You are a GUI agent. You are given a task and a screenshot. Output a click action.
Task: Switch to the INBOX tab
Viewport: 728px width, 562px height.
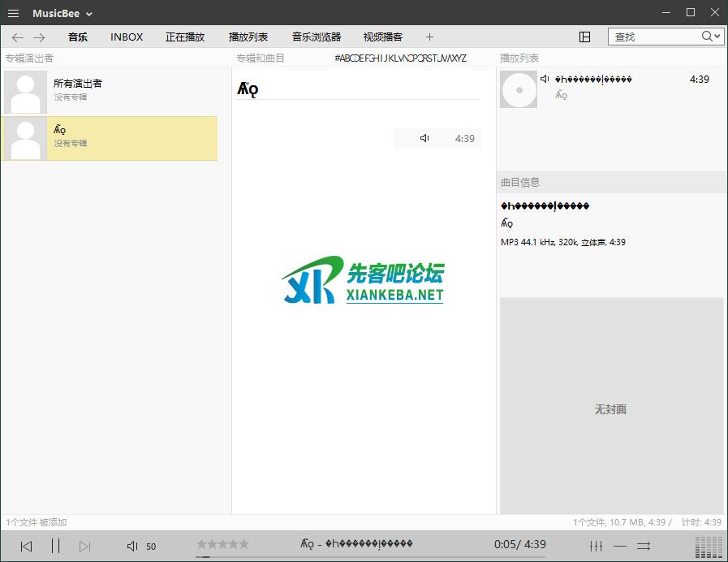coord(127,37)
